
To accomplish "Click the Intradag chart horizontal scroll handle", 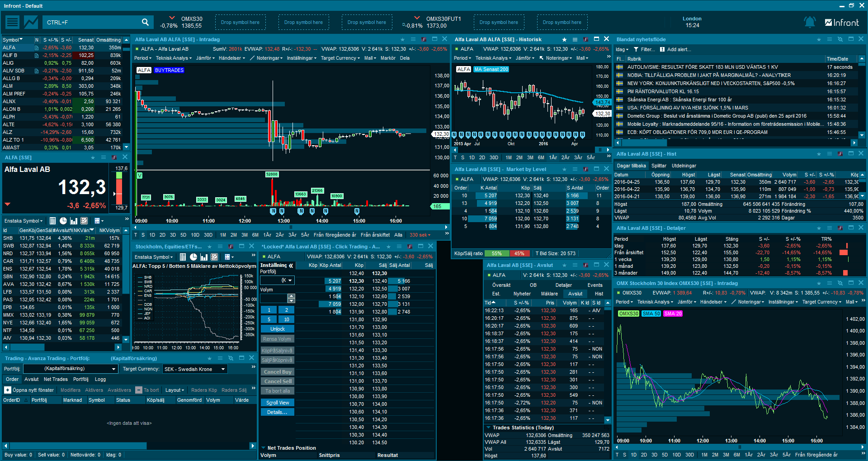I will pyautogui.click(x=291, y=227).
